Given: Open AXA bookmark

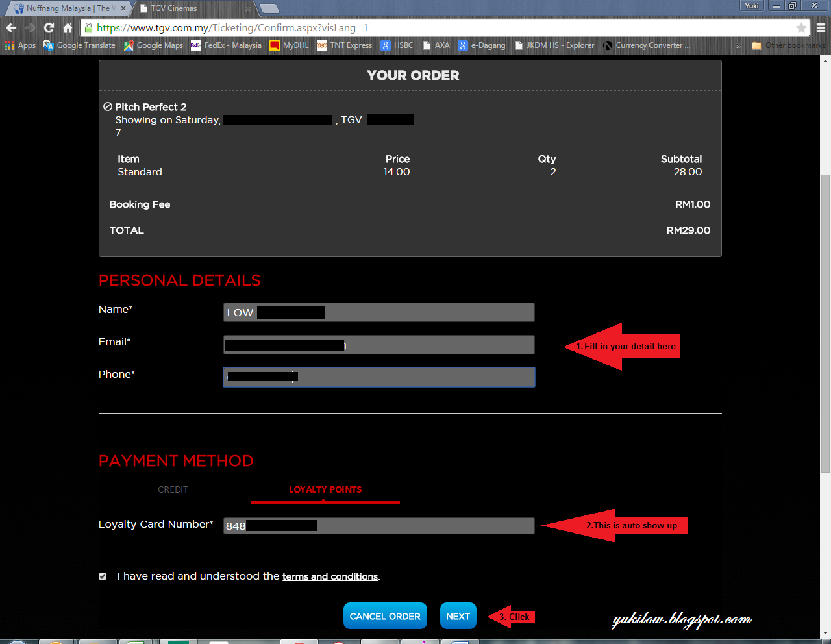Looking at the screenshot, I should coord(436,45).
